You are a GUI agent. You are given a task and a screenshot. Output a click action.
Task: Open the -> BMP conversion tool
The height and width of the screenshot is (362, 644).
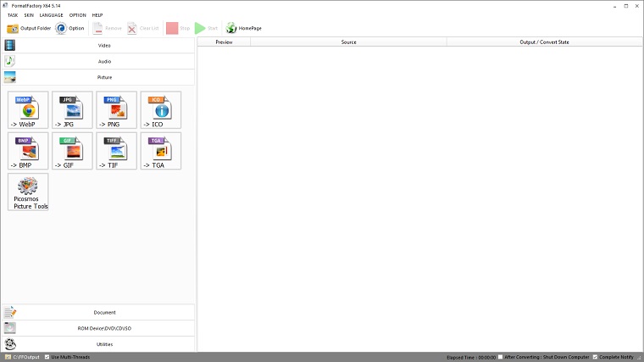[x=28, y=151]
